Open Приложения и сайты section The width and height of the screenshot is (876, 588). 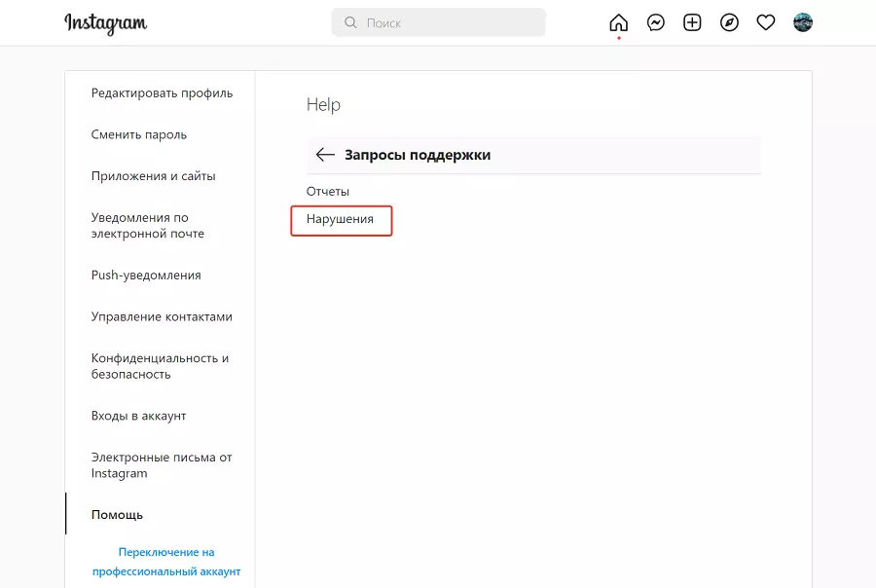153,176
